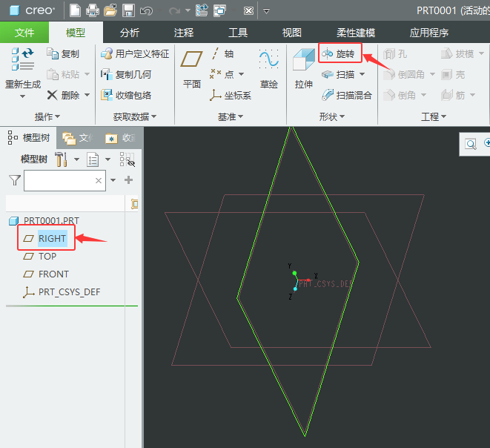Click the 删除 delete button
The width and height of the screenshot is (490, 448).
pos(63,95)
